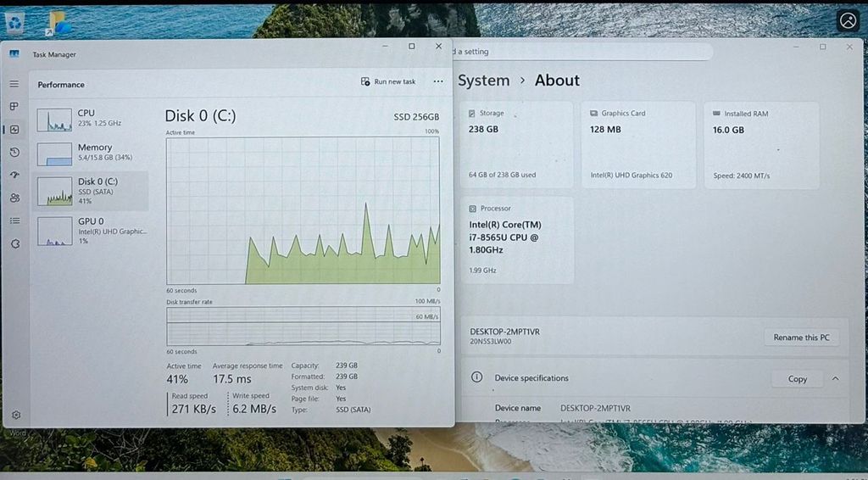This screenshot has height=480, width=868.
Task: Open the Recycle Bin desktop icon
Action: click(x=14, y=22)
